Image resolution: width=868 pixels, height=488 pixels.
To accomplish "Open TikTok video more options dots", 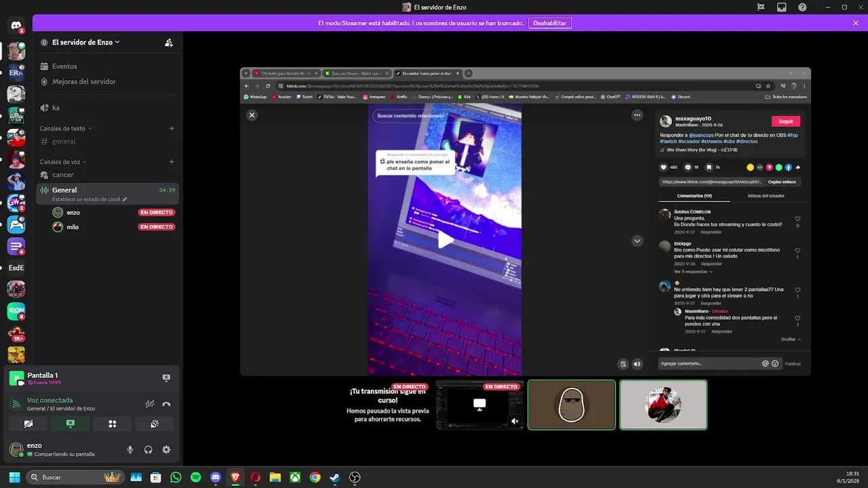I will (637, 115).
